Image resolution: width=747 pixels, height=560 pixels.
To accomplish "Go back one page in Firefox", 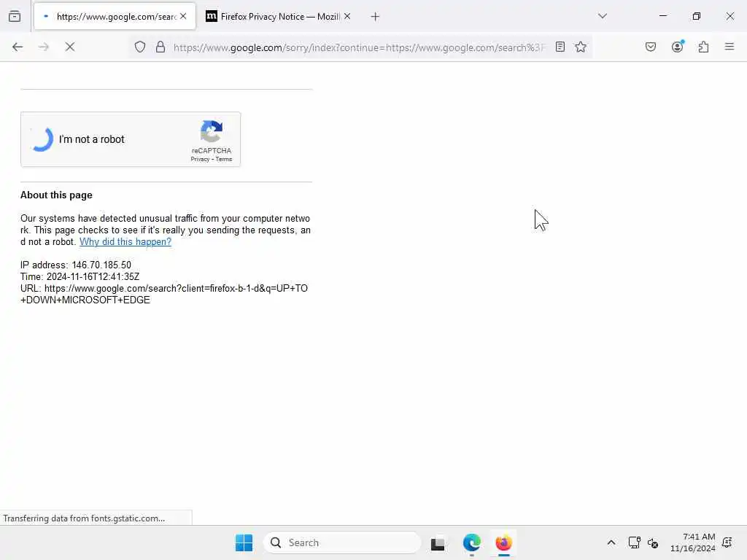I will [18, 47].
